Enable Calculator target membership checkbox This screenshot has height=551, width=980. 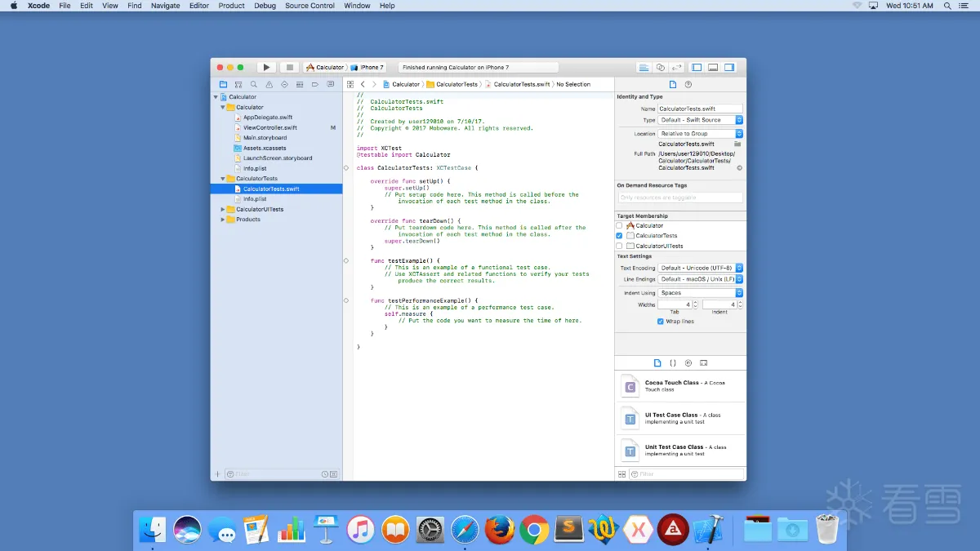(x=620, y=225)
